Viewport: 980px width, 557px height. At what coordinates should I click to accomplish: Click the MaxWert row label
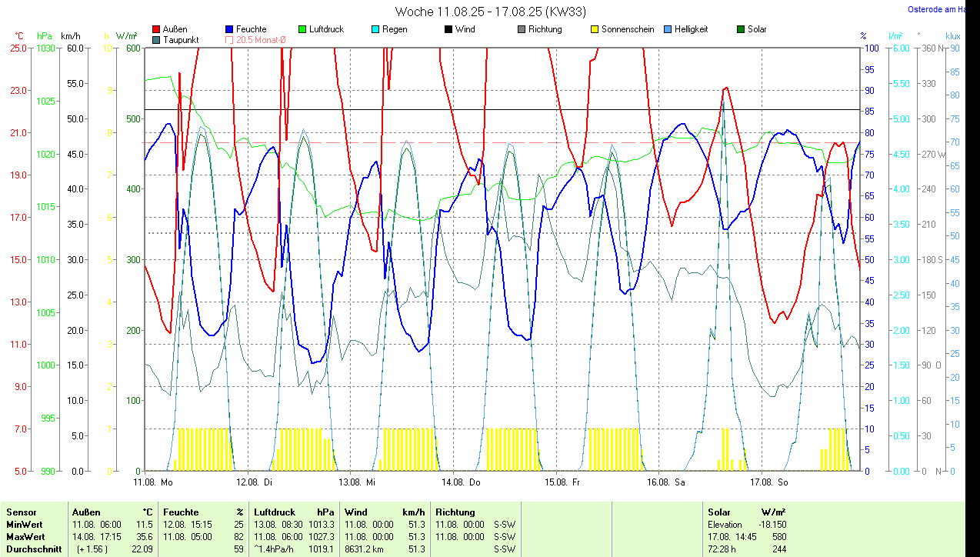[25, 536]
